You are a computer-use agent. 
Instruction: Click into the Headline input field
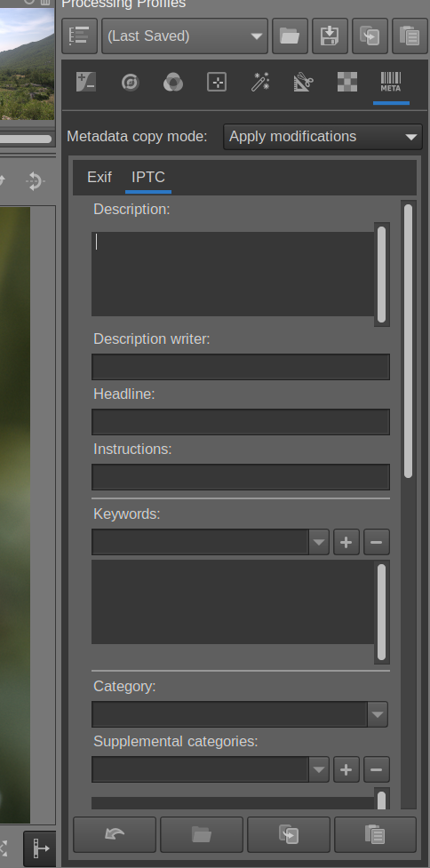click(x=241, y=422)
